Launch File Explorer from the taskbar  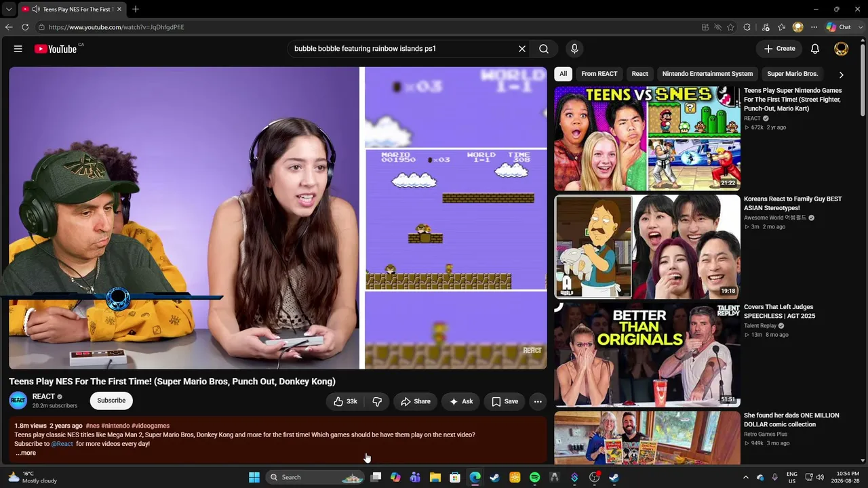tap(435, 477)
